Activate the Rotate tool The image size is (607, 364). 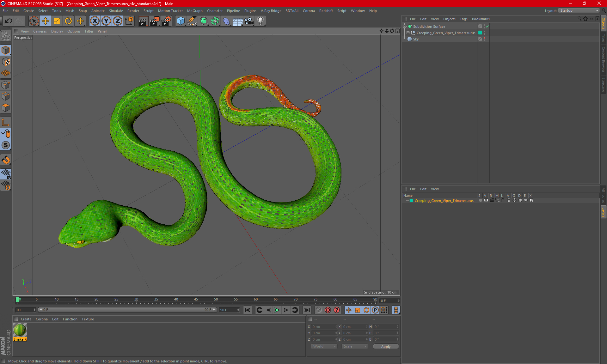pyautogui.click(x=68, y=21)
